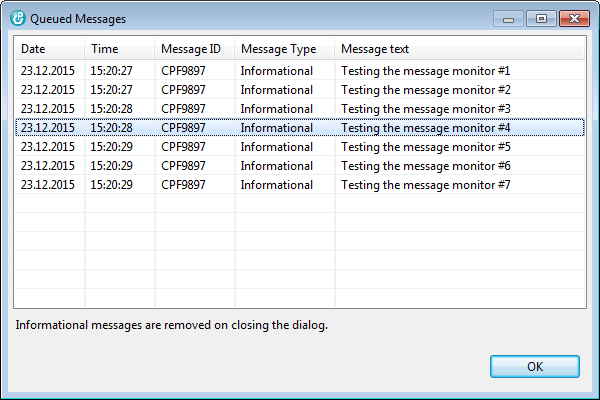Close the Queued Messages dialog
Image resolution: width=600 pixels, height=400 pixels.
[x=574, y=19]
